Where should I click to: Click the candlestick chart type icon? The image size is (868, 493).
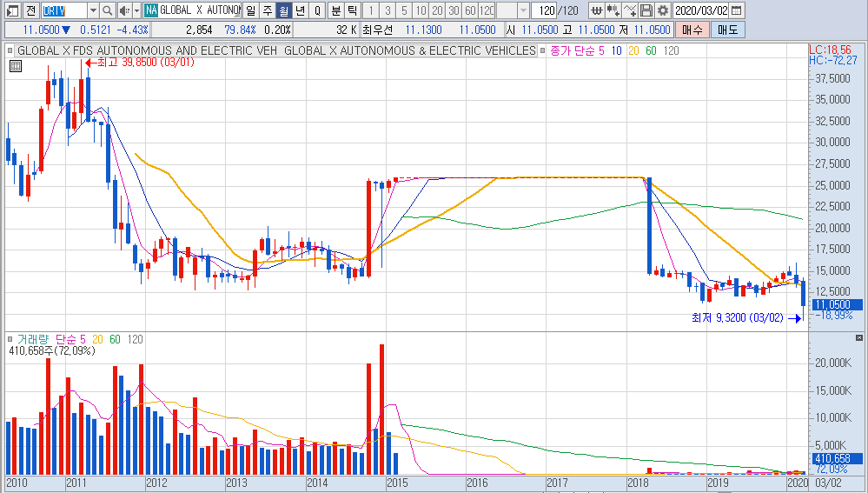[x=613, y=10]
